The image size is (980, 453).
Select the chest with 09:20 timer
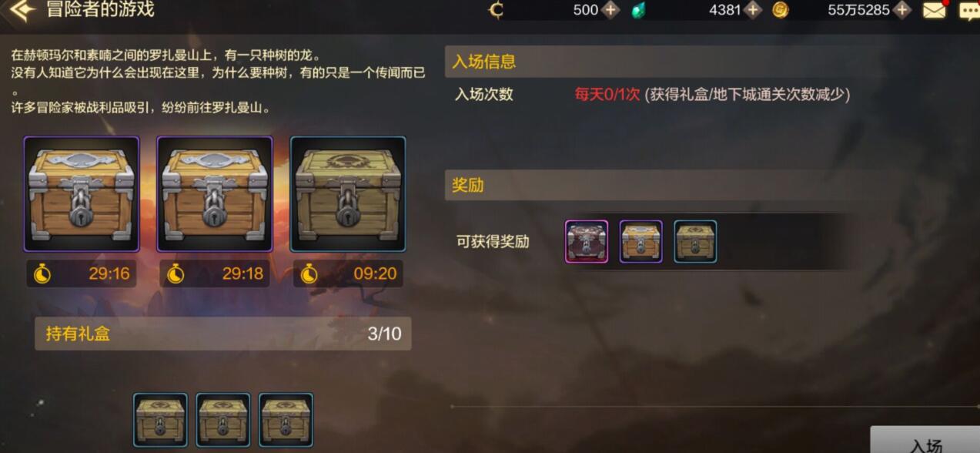[x=348, y=194]
